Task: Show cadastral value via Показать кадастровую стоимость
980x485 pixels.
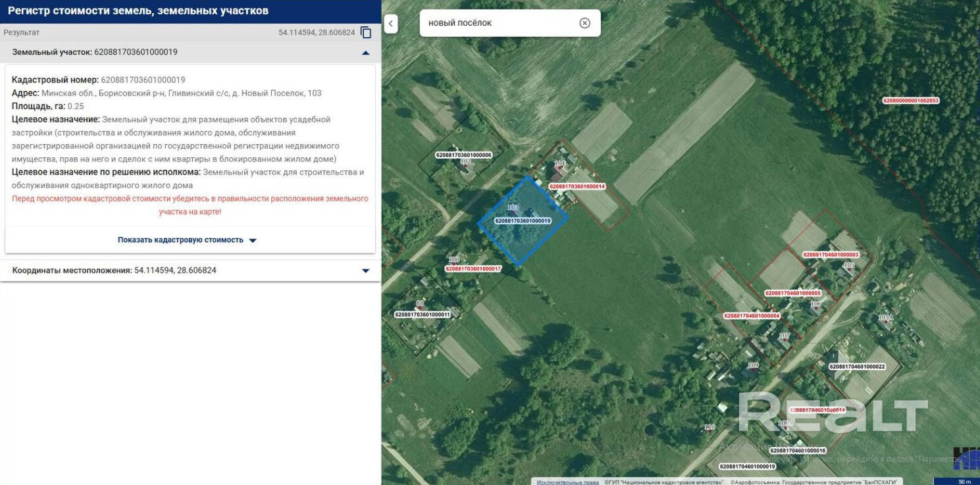Action: point(187,240)
